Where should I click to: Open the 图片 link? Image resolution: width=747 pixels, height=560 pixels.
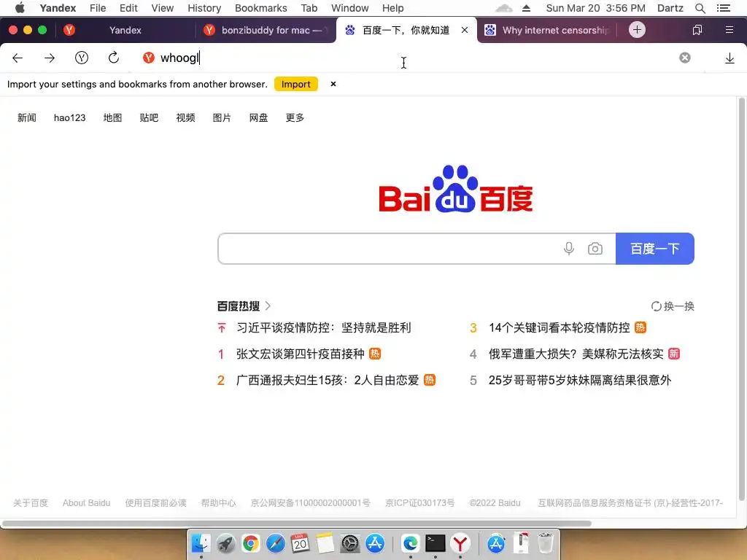coord(222,117)
